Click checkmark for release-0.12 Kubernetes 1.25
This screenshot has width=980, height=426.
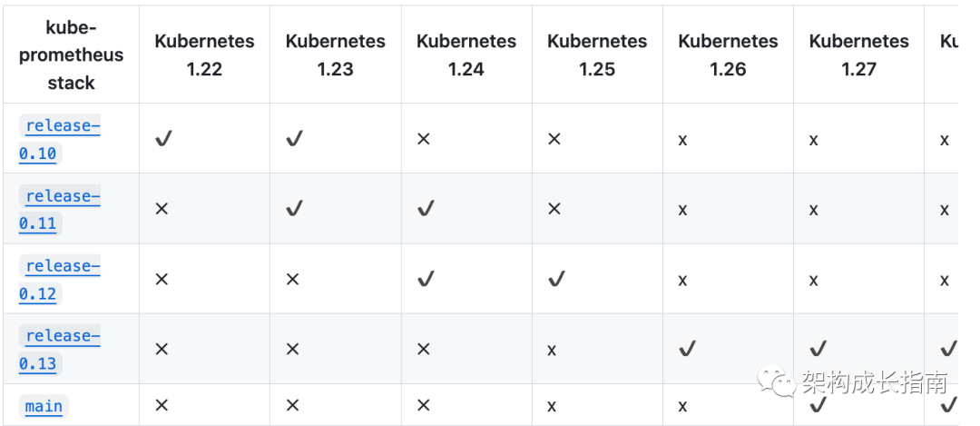click(x=556, y=279)
